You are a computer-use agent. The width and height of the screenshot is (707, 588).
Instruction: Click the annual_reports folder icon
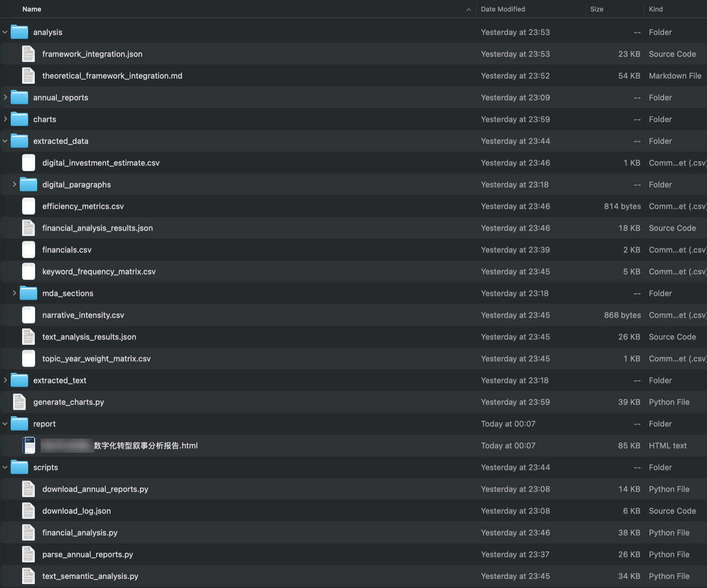tap(19, 97)
